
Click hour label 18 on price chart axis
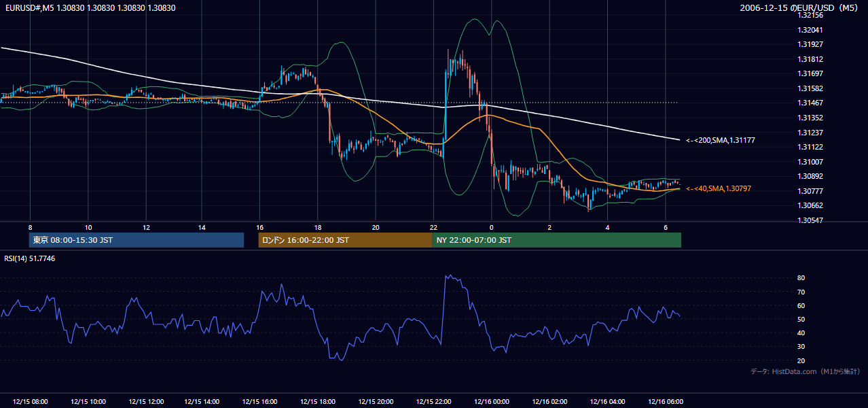(318, 227)
